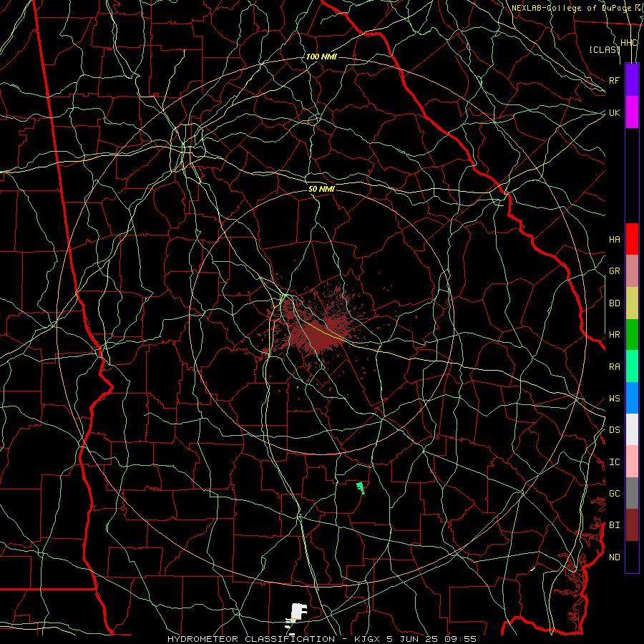Click the ND black legend swatch
The image size is (644, 644).
pyautogui.click(x=632, y=557)
